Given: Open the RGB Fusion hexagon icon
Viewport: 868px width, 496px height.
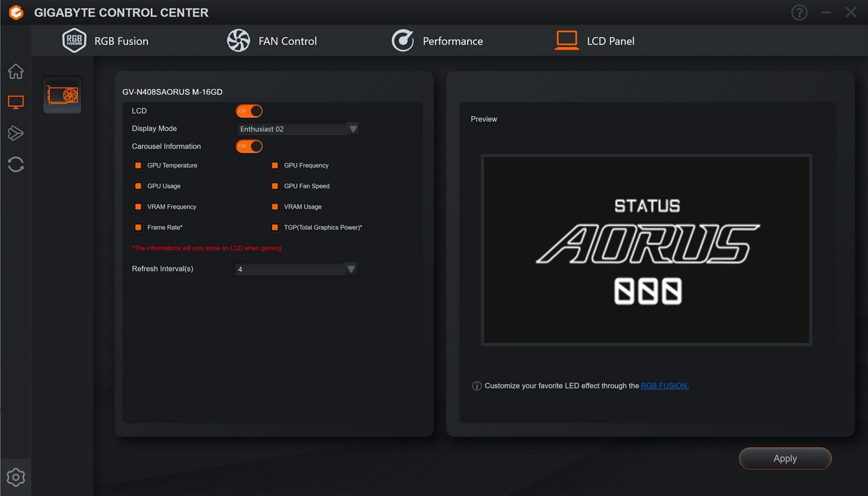Looking at the screenshot, I should (x=74, y=41).
